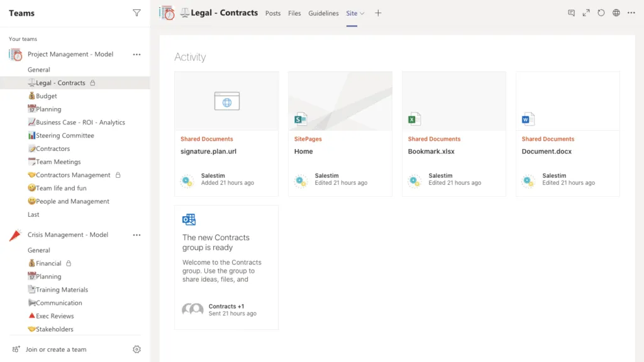Click Salestim avatar on signature.plan.url card
Viewport: 644px width, 362px height.
[x=187, y=180]
